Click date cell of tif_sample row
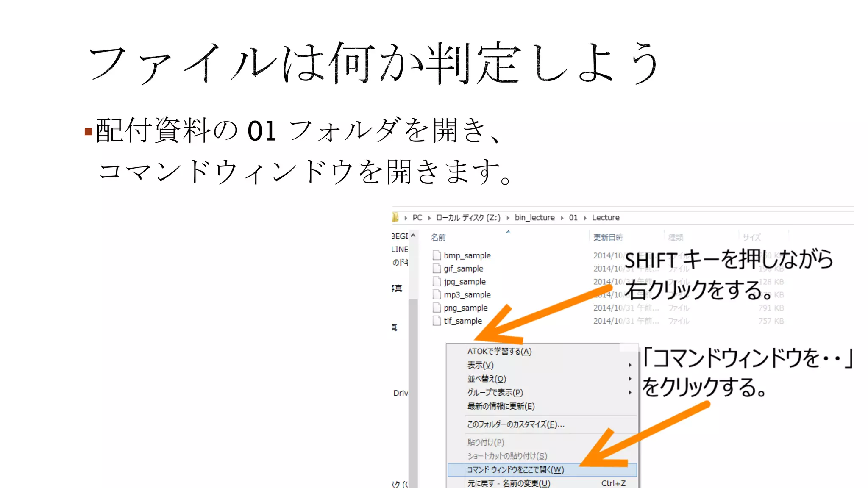The height and width of the screenshot is (488, 868). pyautogui.click(x=626, y=321)
